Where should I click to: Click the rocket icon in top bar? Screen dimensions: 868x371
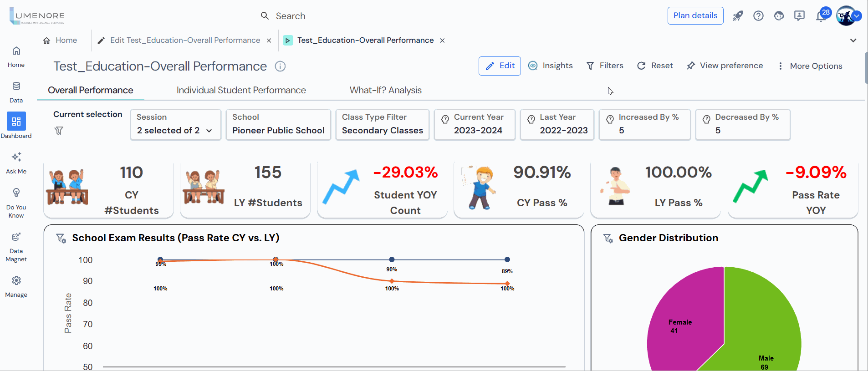[737, 16]
